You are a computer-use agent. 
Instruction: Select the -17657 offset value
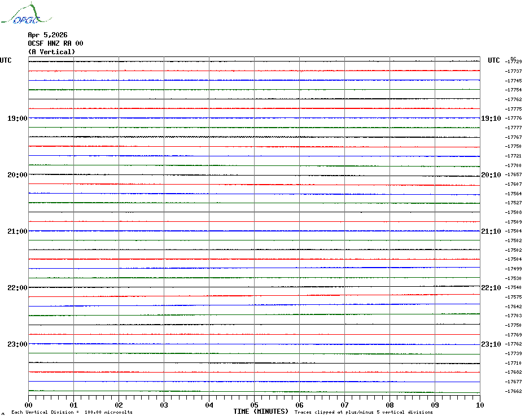click(514, 175)
